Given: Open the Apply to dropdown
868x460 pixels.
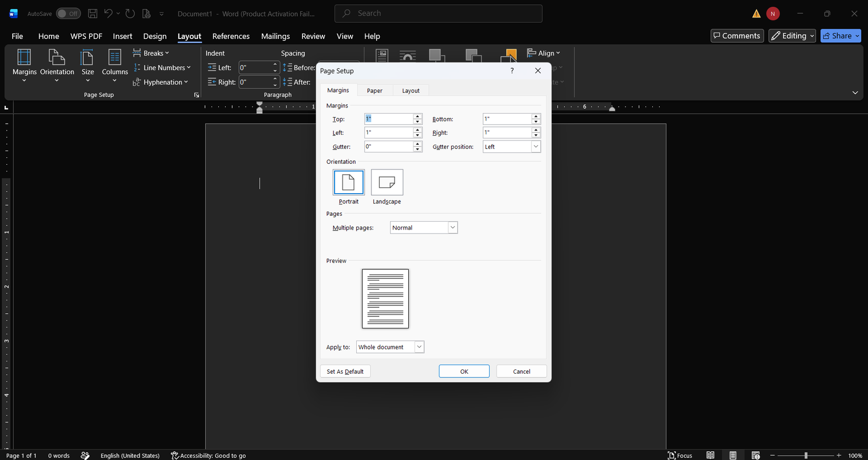Looking at the screenshot, I should pos(419,347).
